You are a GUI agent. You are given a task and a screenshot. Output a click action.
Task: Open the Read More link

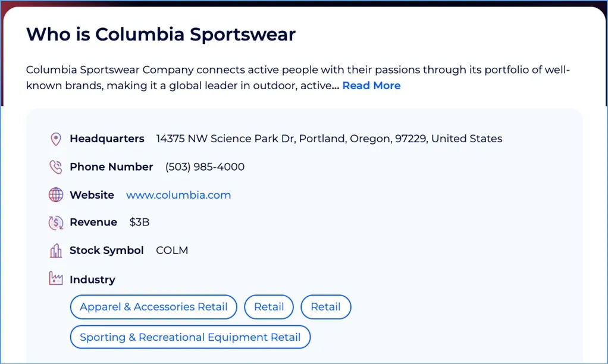point(371,86)
